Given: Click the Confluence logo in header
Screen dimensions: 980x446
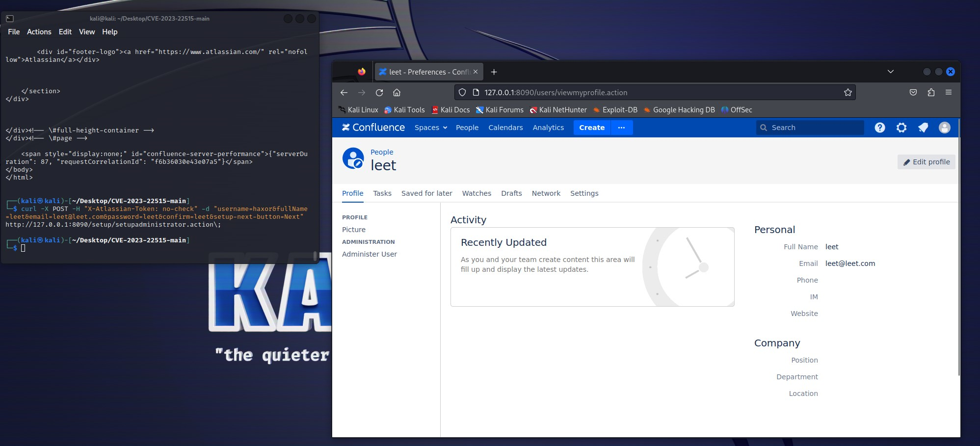Looking at the screenshot, I should 373,128.
